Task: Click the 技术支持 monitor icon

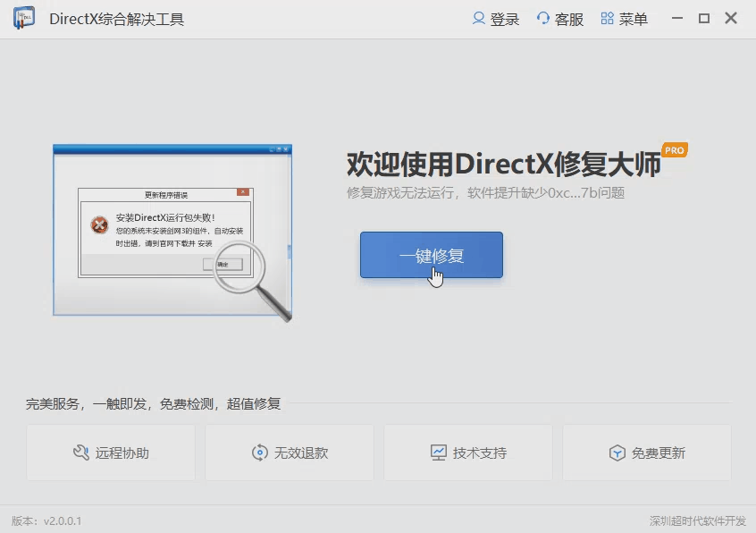Action: tap(438, 453)
